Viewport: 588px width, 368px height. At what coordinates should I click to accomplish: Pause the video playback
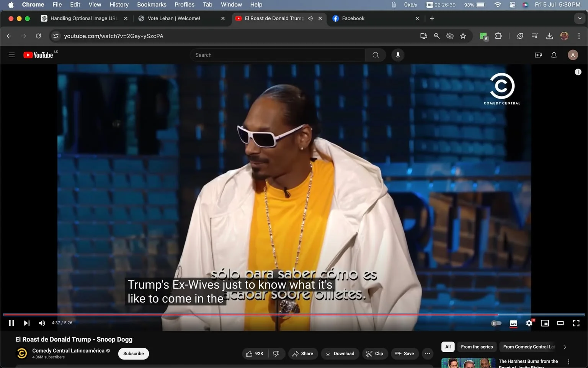pos(11,323)
